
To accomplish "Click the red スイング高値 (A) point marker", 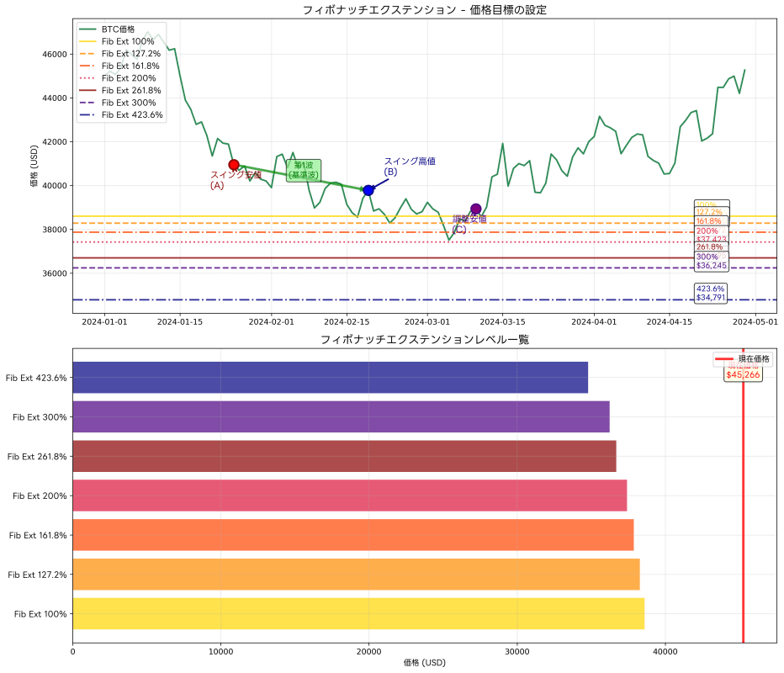I will point(234,165).
